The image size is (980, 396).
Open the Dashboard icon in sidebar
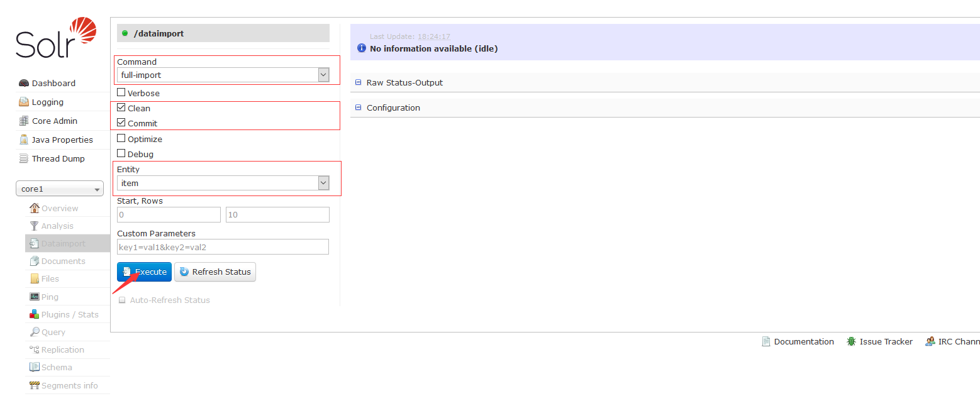[x=24, y=83]
